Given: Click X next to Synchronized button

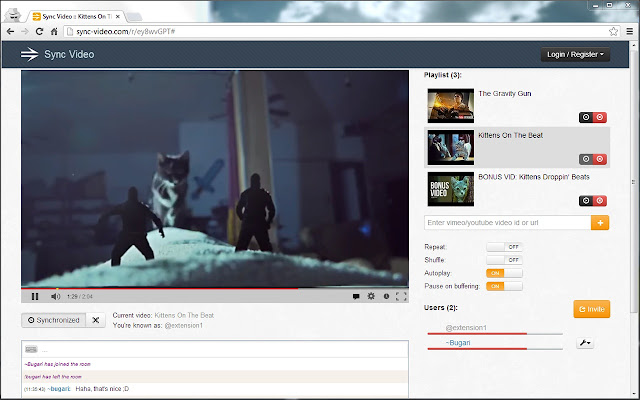Looking at the screenshot, I should pyautogui.click(x=96, y=320).
